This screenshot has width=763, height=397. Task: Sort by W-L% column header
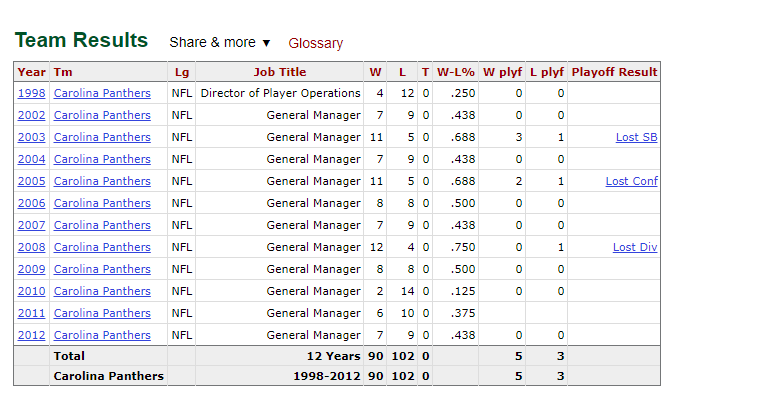point(455,72)
